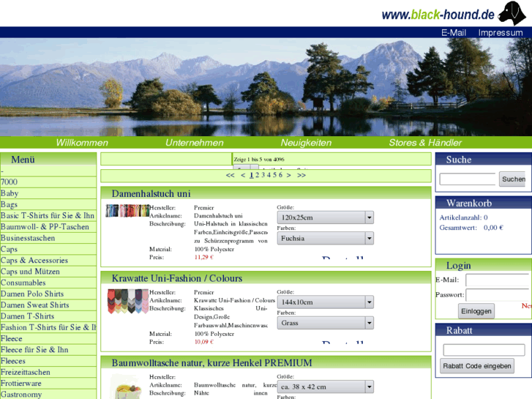Open the Impressum page
The height and width of the screenshot is (399, 532).
coord(501,33)
